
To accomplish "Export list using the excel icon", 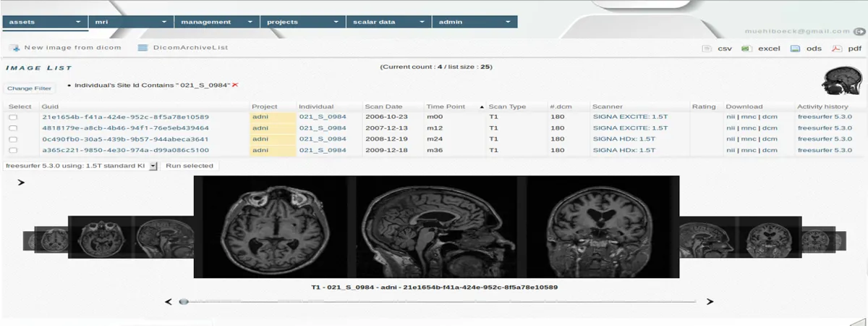I will (x=747, y=49).
